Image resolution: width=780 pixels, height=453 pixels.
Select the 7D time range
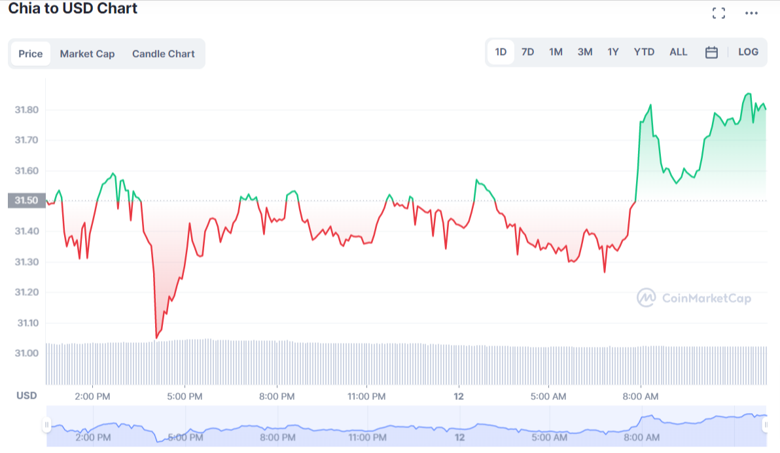(x=527, y=52)
